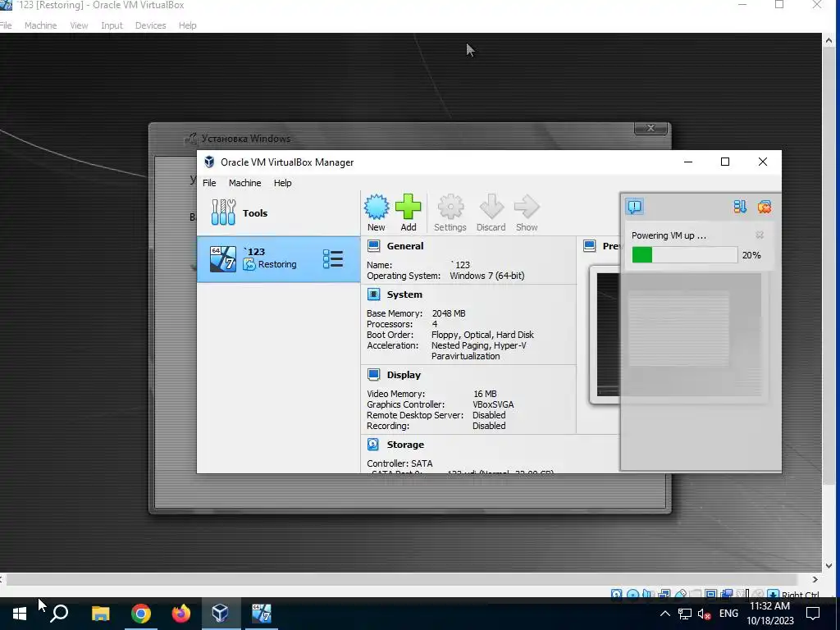
Task: Click the VirtualBox cube icon in Manager title bar
Action: pyautogui.click(x=209, y=162)
